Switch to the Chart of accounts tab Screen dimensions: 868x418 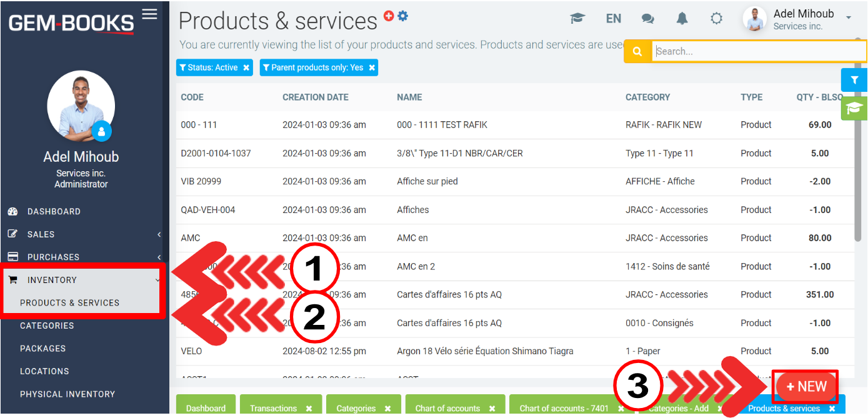click(x=447, y=409)
